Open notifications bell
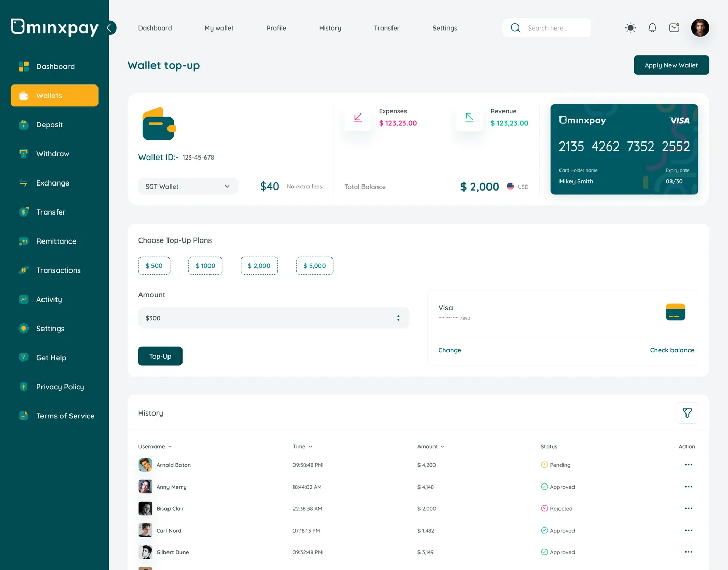 (x=652, y=28)
